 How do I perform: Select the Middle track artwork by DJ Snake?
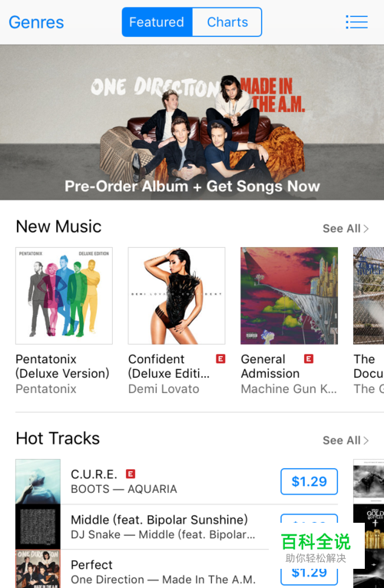(38, 527)
